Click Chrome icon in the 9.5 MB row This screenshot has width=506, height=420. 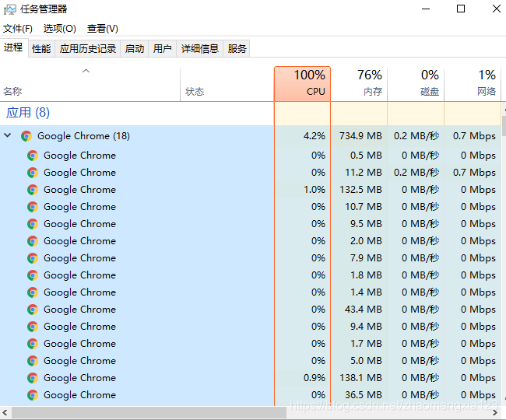(x=33, y=224)
